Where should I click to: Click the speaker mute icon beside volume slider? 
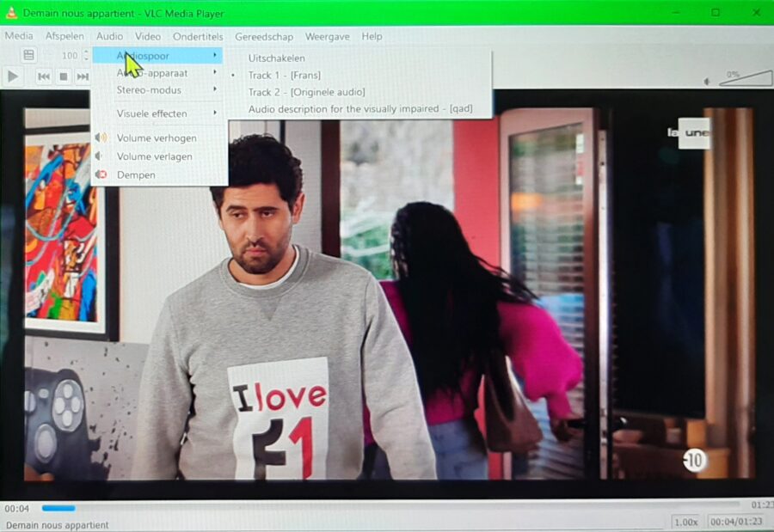click(707, 82)
